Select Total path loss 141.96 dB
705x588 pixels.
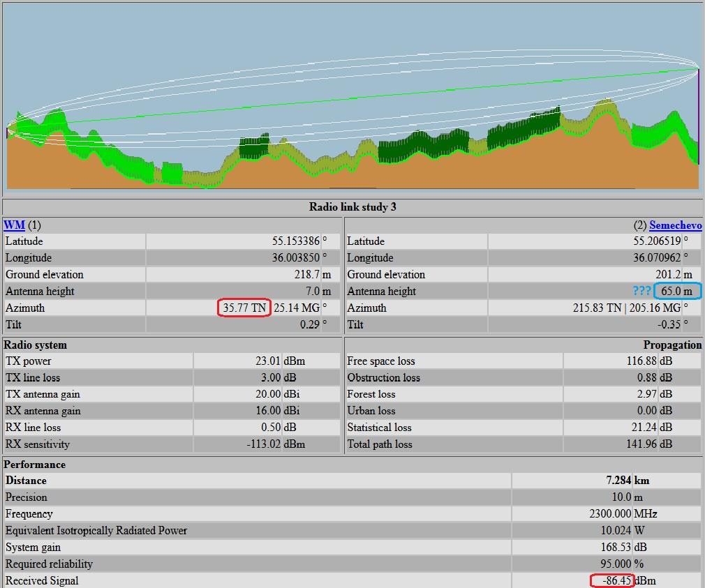click(649, 444)
